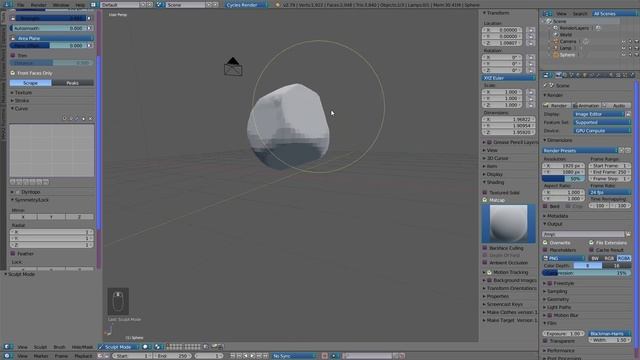Click the Lamp icon in outliner

pos(556,48)
